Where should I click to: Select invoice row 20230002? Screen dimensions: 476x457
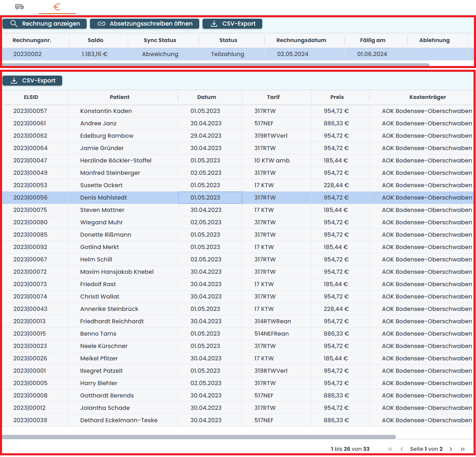click(x=27, y=54)
